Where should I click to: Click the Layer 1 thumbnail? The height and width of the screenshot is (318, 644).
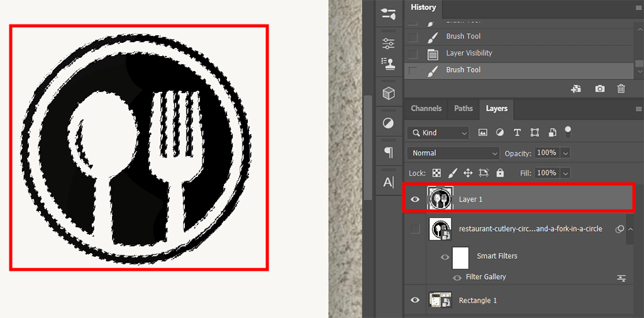pos(440,199)
